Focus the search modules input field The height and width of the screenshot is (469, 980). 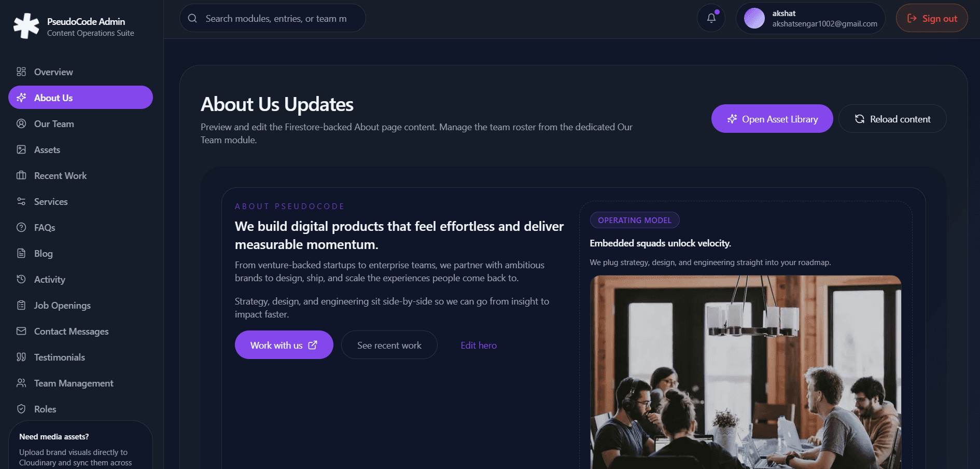click(273, 18)
